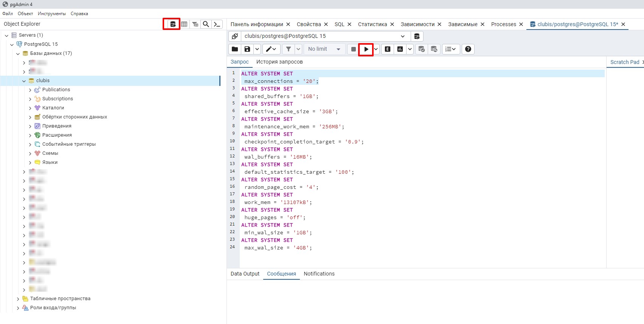Click the Explain button
Screen dimensions: 644x324
coord(388,49)
